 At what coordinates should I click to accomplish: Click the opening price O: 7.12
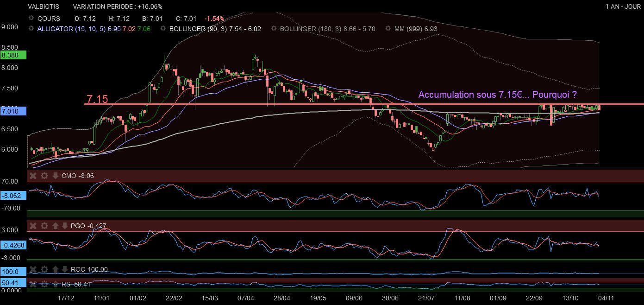click(86, 19)
